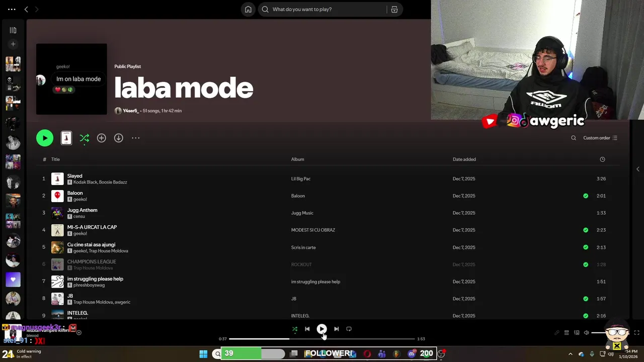Viewport: 644px width, 362px height.
Task: Sort by the Album column header
Action: [297, 159]
